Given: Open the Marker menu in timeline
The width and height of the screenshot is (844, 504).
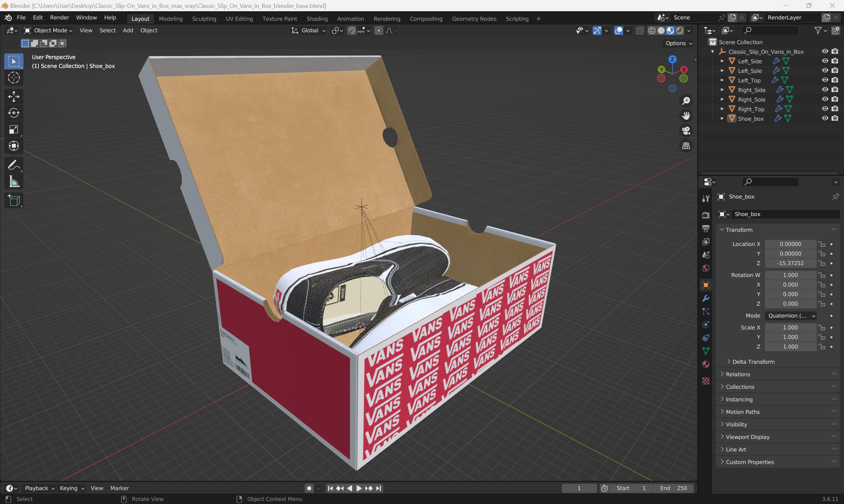Looking at the screenshot, I should tap(119, 488).
